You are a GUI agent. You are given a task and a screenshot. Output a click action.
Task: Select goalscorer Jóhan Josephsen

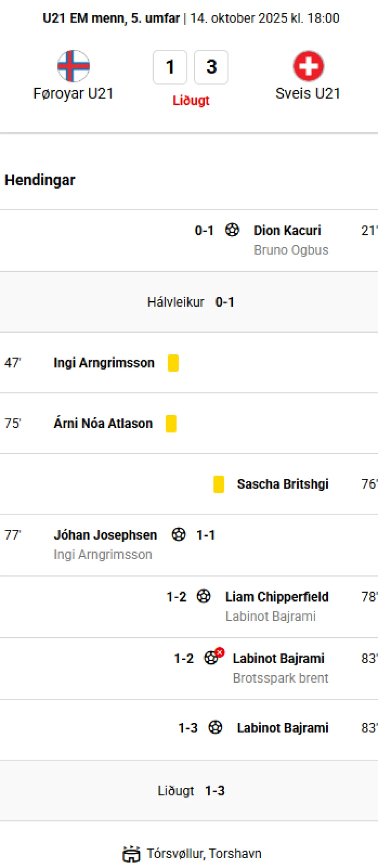click(x=105, y=535)
